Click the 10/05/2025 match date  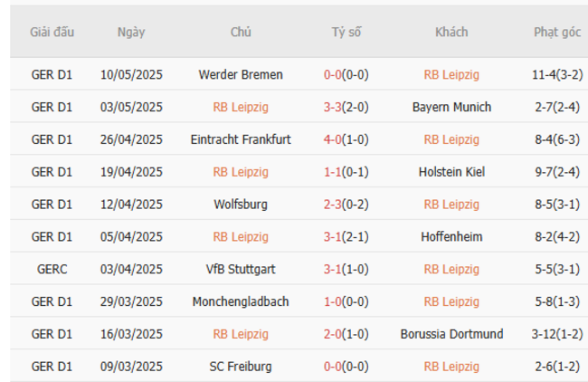point(131,75)
